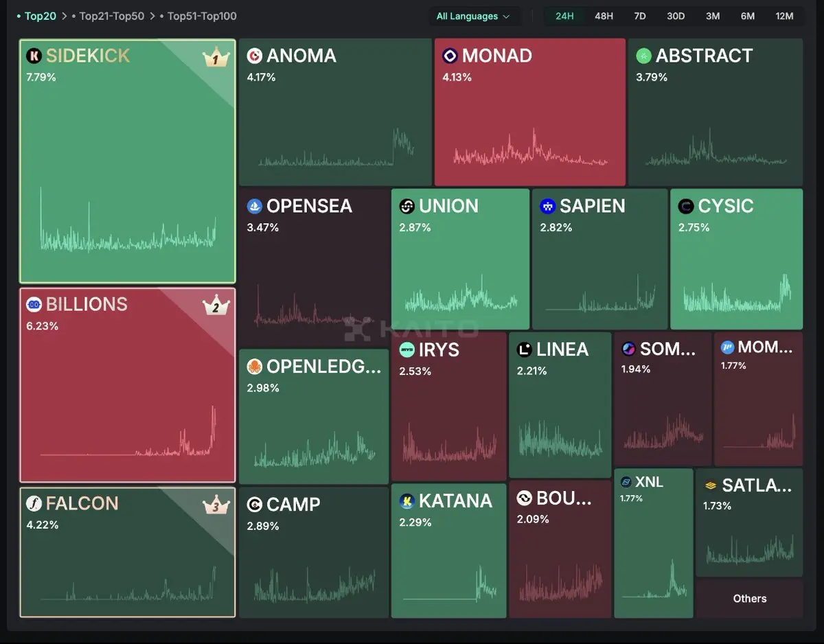Click the 1.94% SOM... value
The height and width of the screenshot is (644, 824).
click(636, 369)
